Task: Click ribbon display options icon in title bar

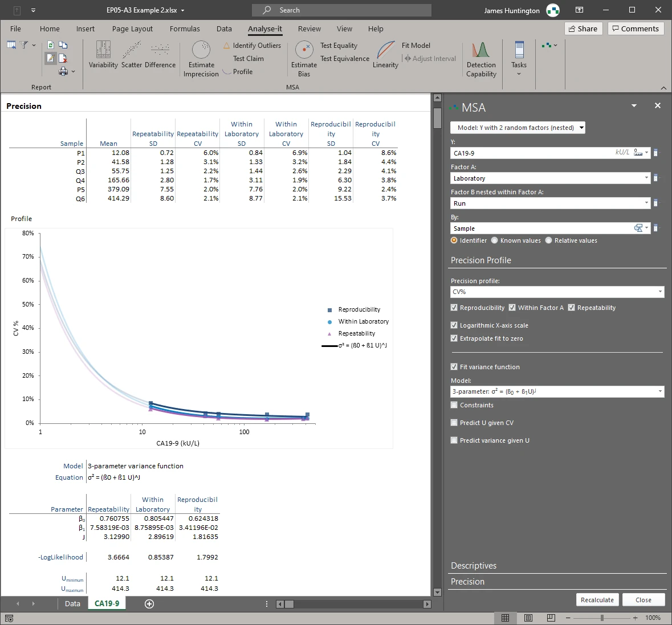Action: coord(580,10)
